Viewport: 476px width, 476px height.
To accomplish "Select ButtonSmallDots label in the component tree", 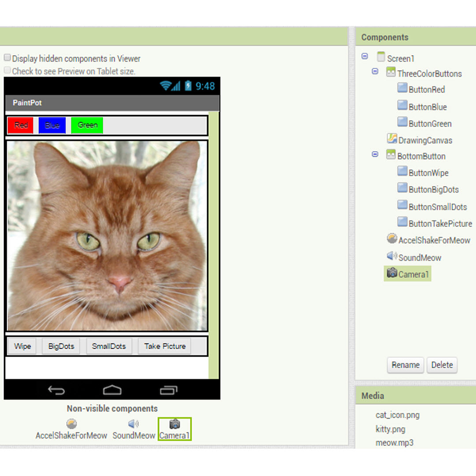I will (438, 207).
